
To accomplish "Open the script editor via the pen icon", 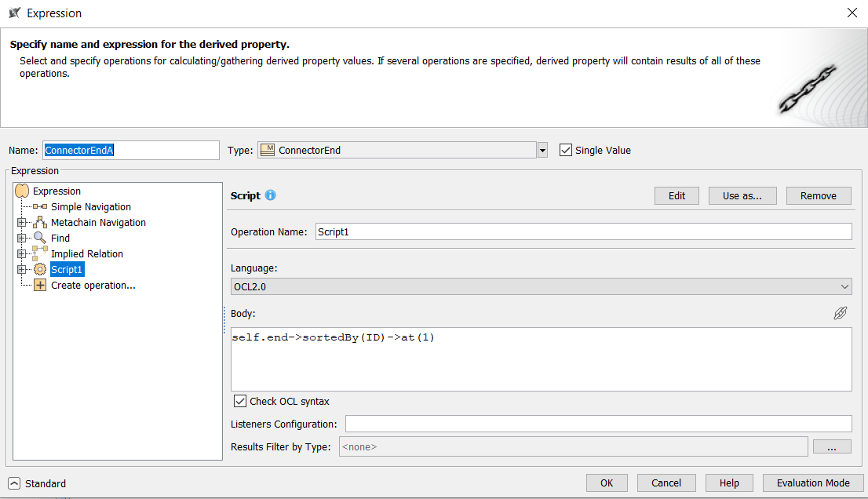I will click(840, 313).
